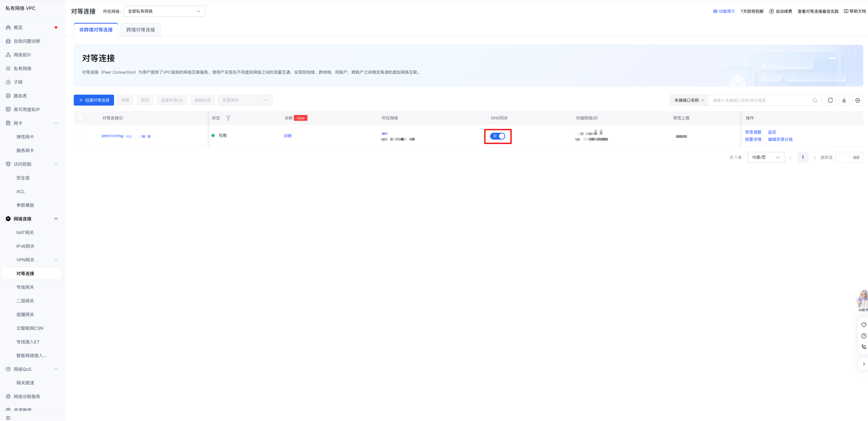This screenshot has height=421, width=868.
Task: Switch to the 跨境对等连接 tab
Action: coord(141,30)
